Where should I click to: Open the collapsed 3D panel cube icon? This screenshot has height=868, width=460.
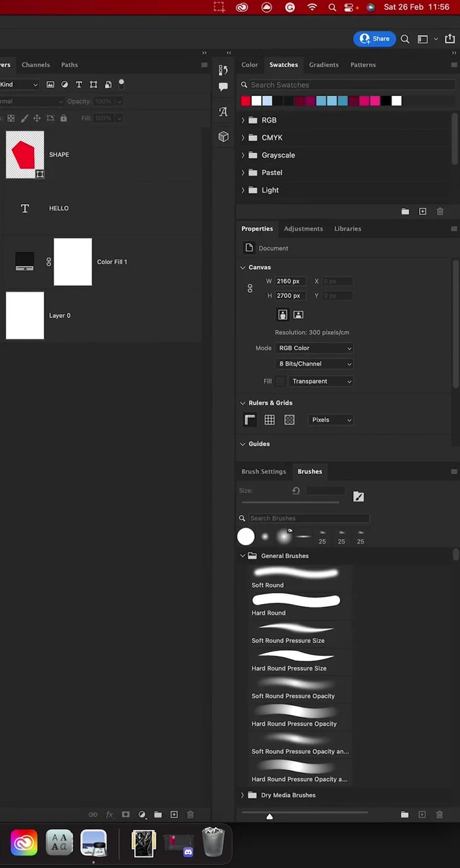click(223, 137)
